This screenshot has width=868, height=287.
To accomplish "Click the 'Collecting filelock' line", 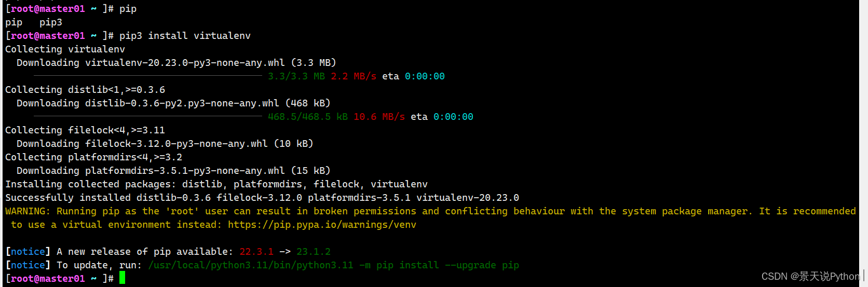I will 85,130.
